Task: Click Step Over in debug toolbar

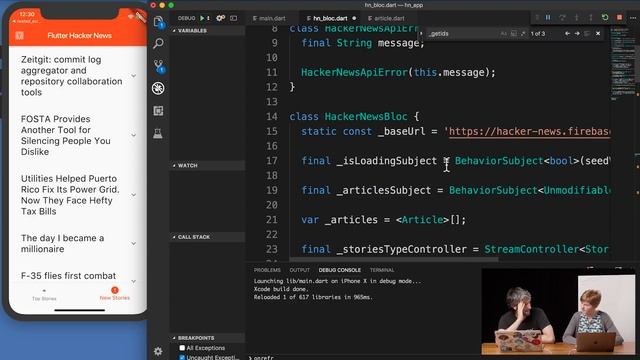Action: coord(562,18)
